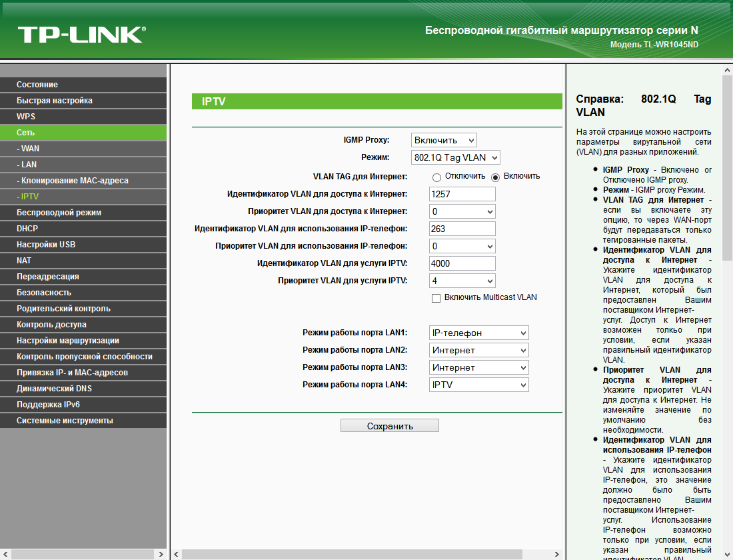Open the DHCP section
733x560 pixels.
click(83, 228)
